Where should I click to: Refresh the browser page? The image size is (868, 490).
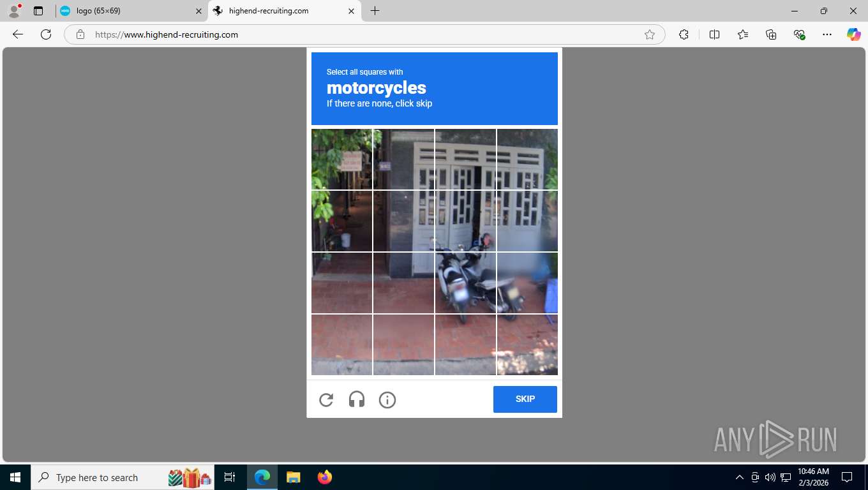pos(46,34)
